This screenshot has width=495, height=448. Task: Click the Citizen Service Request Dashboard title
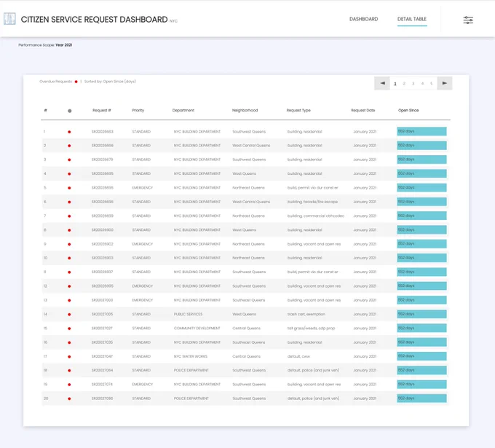pos(94,20)
